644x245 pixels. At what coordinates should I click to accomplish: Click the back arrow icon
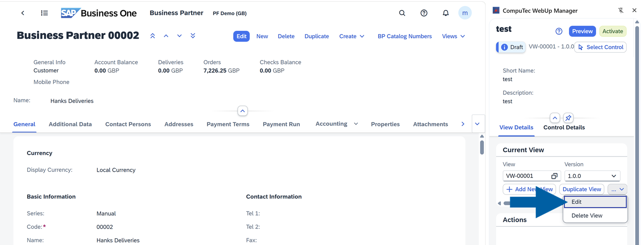tap(23, 13)
